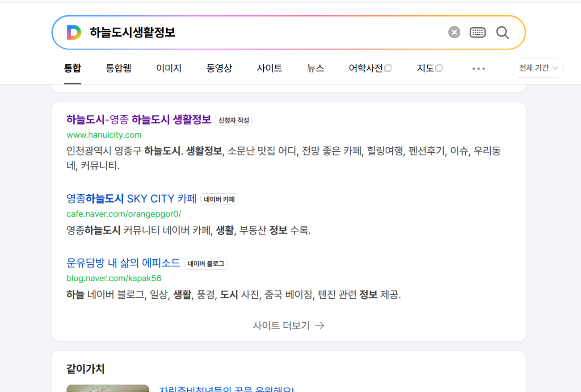The height and width of the screenshot is (392, 581).
Task: Open the 전체 기간 period dropdown
Action: pyautogui.click(x=539, y=68)
